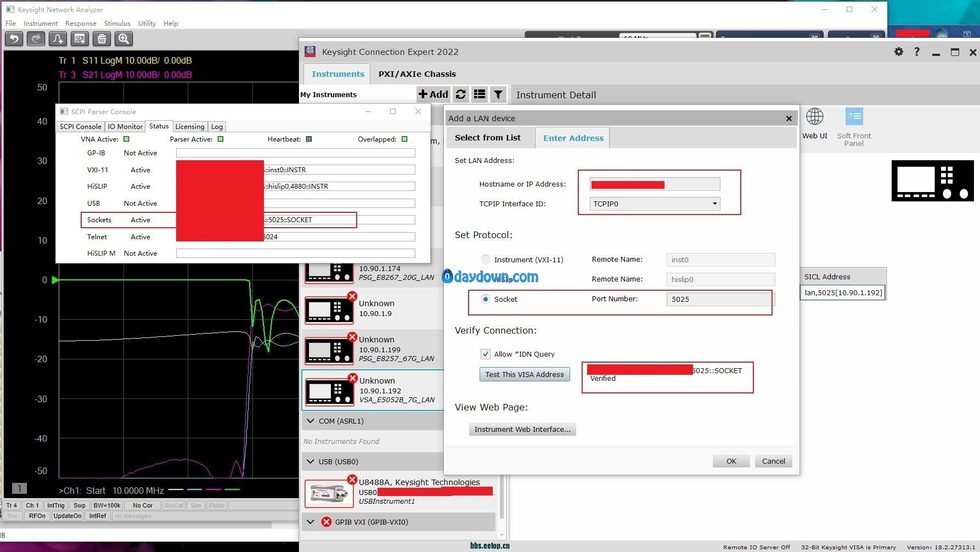Viewport: 980px width, 552px height.
Task: Collapse the GPIB VXI (GPIB-VXI0) section
Action: [x=311, y=522]
